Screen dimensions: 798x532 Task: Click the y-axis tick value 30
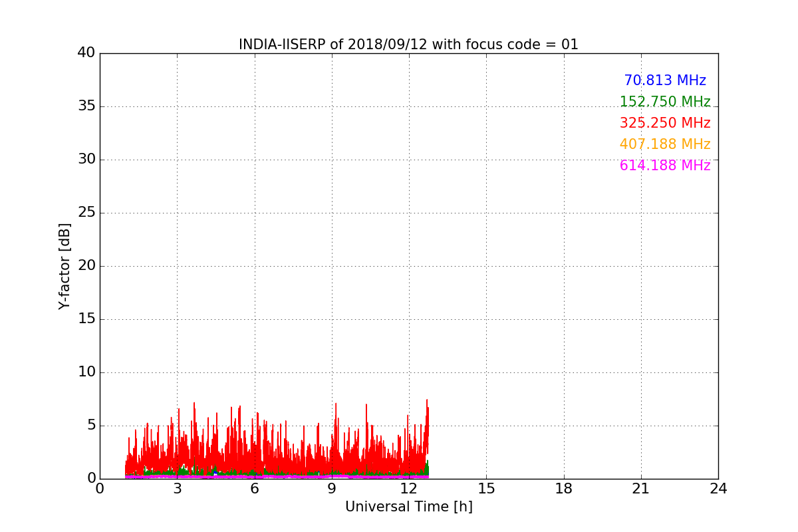click(x=86, y=160)
